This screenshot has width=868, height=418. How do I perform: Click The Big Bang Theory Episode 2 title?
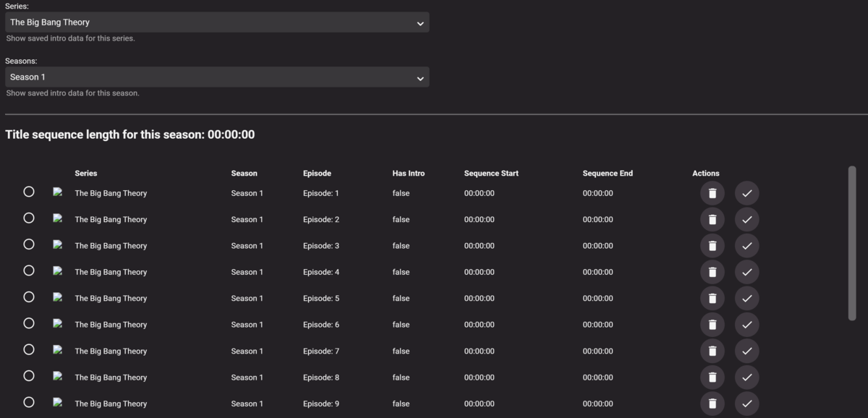click(x=111, y=220)
